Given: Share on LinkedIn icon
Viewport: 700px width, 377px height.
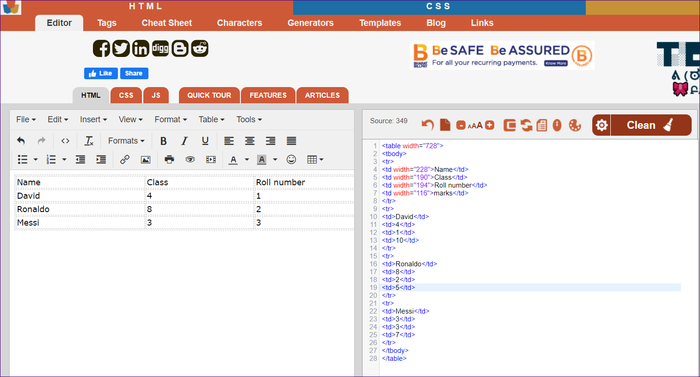Looking at the screenshot, I should click(140, 48).
